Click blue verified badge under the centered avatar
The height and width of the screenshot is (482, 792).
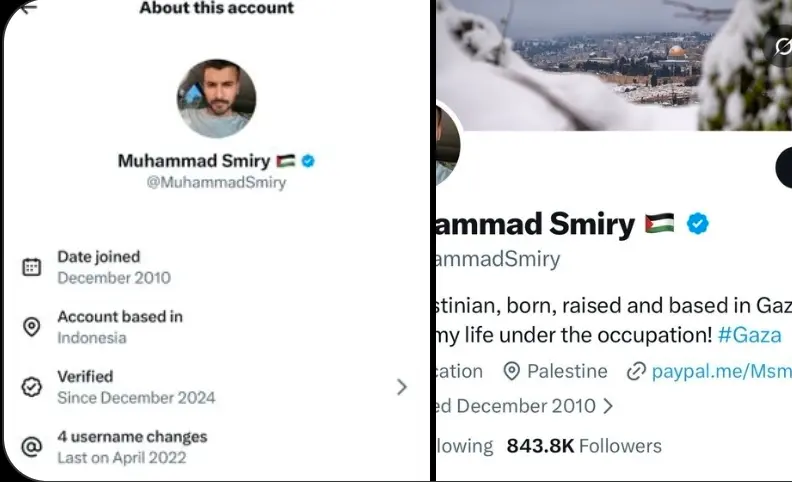tap(308, 160)
